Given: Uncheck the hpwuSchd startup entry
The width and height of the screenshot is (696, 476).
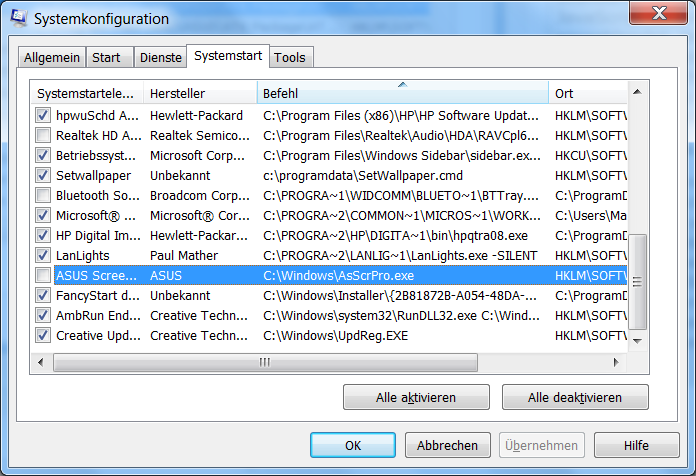Looking at the screenshot, I should [43, 116].
